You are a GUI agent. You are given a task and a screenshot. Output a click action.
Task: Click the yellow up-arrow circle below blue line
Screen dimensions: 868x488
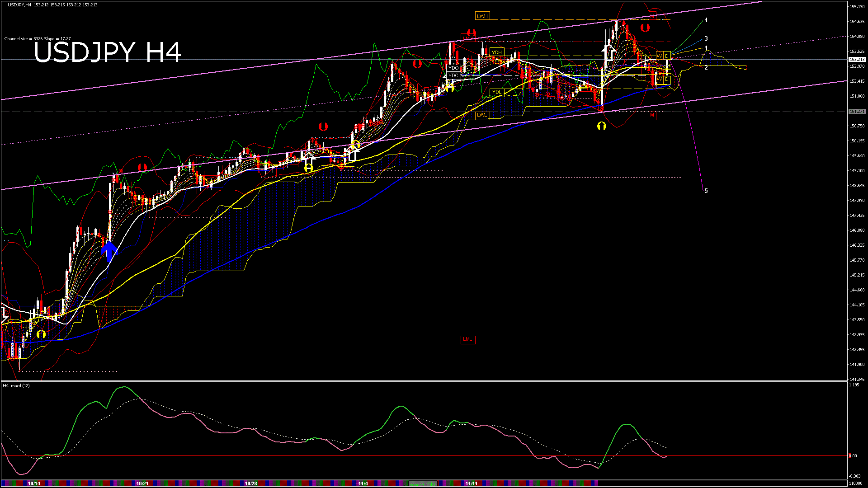pyautogui.click(x=601, y=126)
